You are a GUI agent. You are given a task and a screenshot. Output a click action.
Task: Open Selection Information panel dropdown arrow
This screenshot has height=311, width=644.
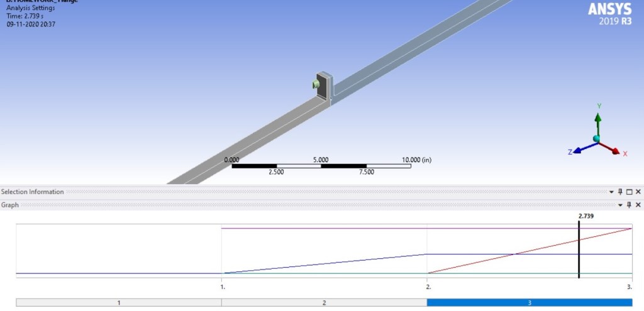611,192
